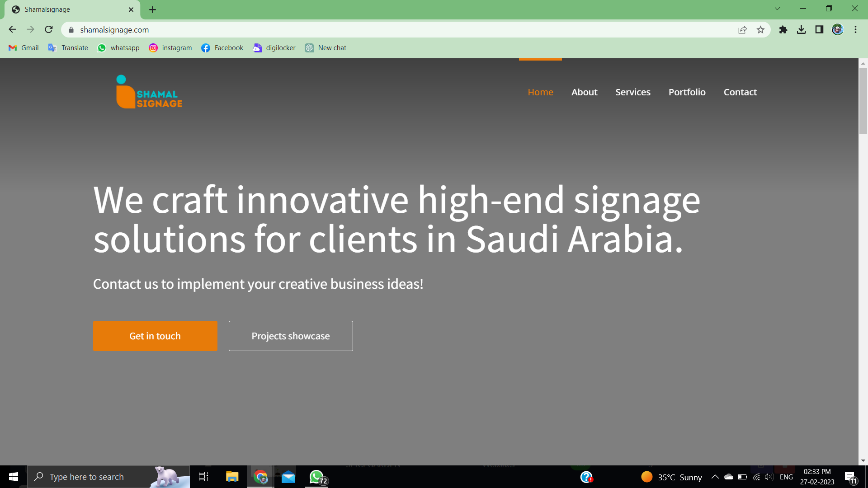Open the Portfolio navigation link
Viewport: 868px width, 488px height.
click(x=687, y=92)
